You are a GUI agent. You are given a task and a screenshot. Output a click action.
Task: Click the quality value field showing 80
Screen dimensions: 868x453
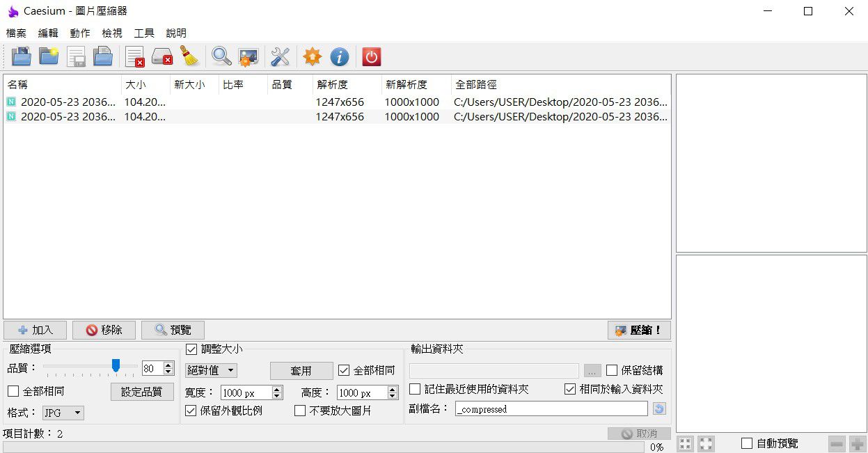(x=152, y=368)
